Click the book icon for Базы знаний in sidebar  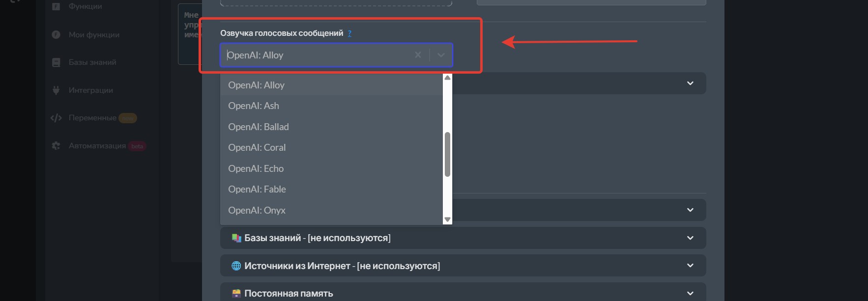(56, 62)
